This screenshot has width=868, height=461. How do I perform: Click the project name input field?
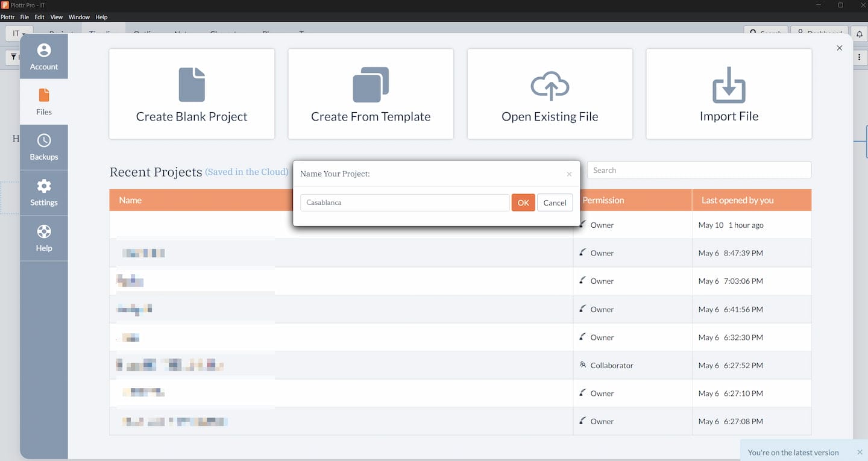(x=404, y=202)
